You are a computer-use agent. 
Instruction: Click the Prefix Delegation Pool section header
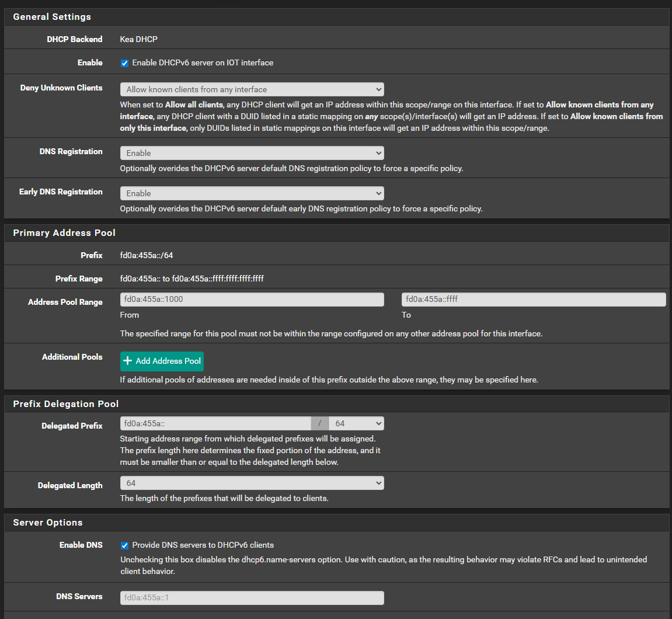coord(66,404)
